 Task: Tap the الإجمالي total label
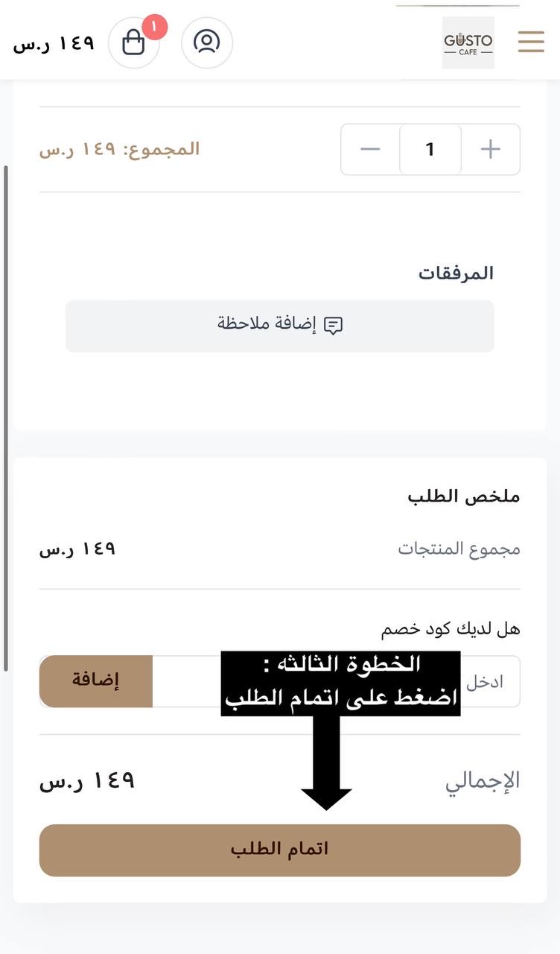click(x=483, y=781)
